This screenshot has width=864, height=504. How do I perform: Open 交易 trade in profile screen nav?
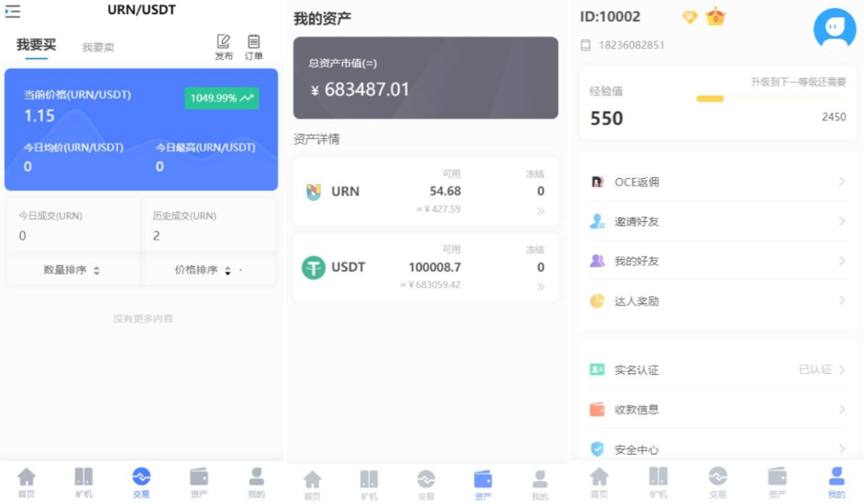[x=718, y=483]
